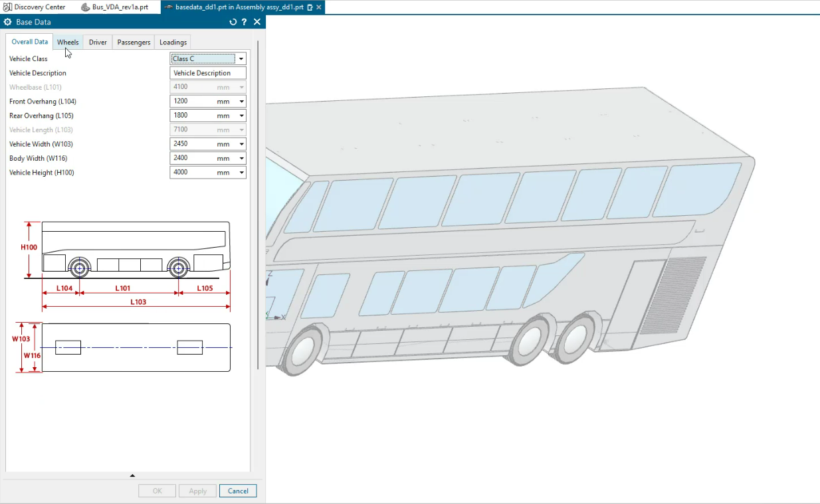The width and height of the screenshot is (820, 504).
Task: Switch to the Wheels tab
Action: (68, 42)
